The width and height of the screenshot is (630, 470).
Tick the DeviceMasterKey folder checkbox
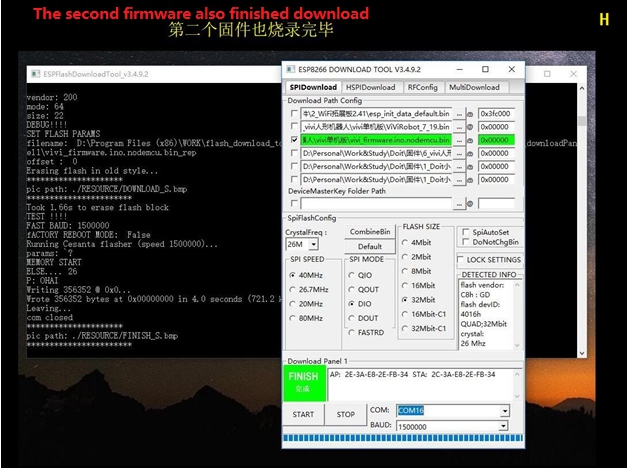[x=294, y=203]
